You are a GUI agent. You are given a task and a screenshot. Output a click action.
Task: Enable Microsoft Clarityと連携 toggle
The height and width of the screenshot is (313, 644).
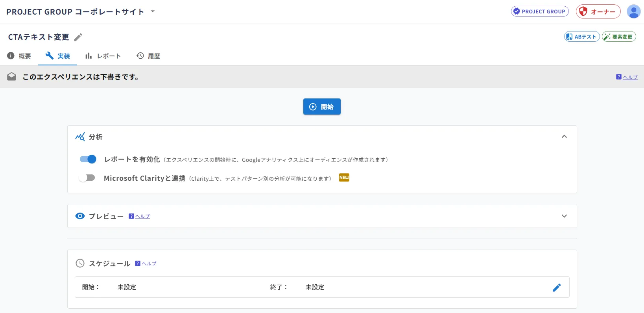coord(87,178)
